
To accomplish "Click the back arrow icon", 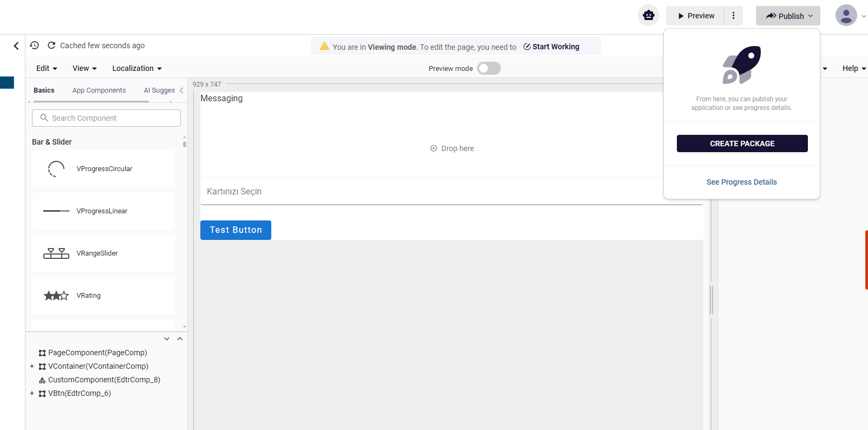I will click(x=16, y=46).
